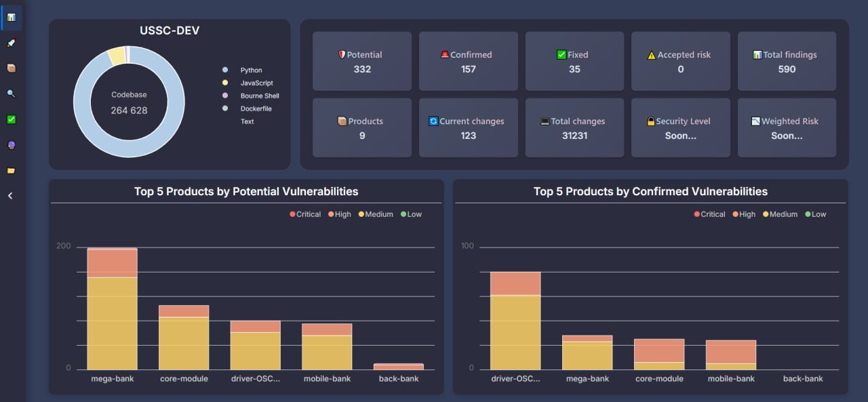Viewport: 868px width, 402px height.
Task: Select the Products card
Action: pyautogui.click(x=361, y=127)
